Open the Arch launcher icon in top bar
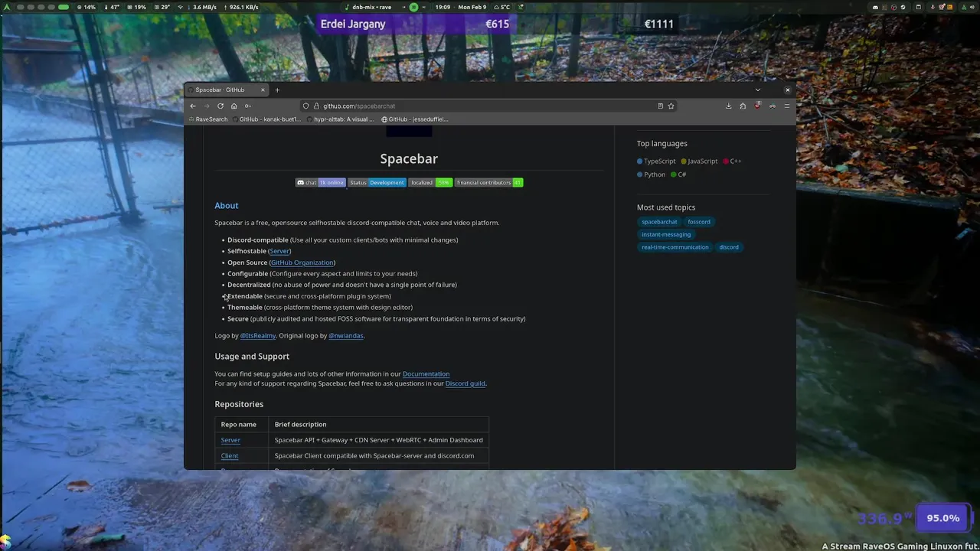 8,7
